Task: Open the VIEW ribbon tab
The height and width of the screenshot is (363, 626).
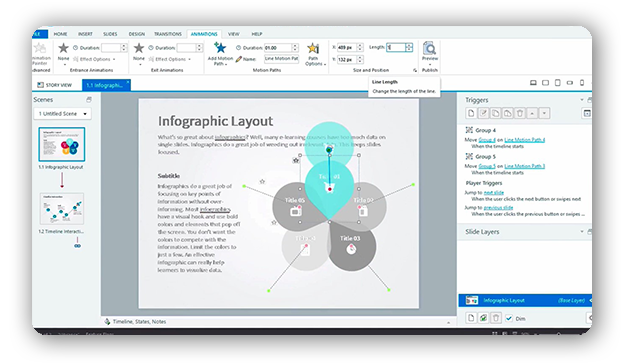Action: [x=234, y=34]
